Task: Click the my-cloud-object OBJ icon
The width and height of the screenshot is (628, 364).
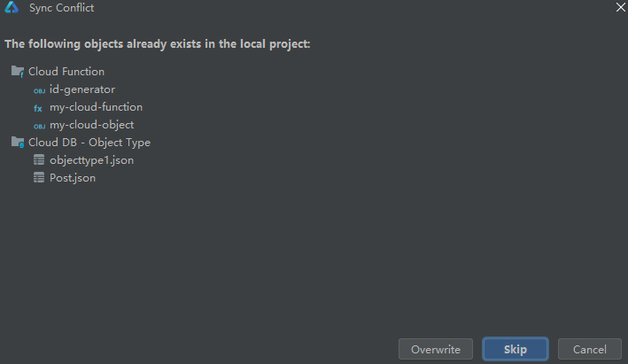Action: pos(38,125)
